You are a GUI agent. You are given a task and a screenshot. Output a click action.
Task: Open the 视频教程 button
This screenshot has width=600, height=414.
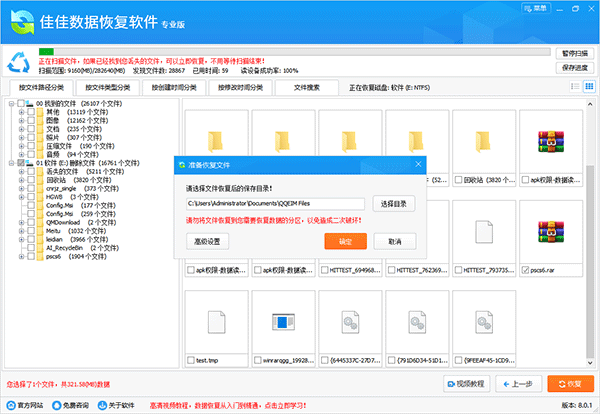coord(466,384)
